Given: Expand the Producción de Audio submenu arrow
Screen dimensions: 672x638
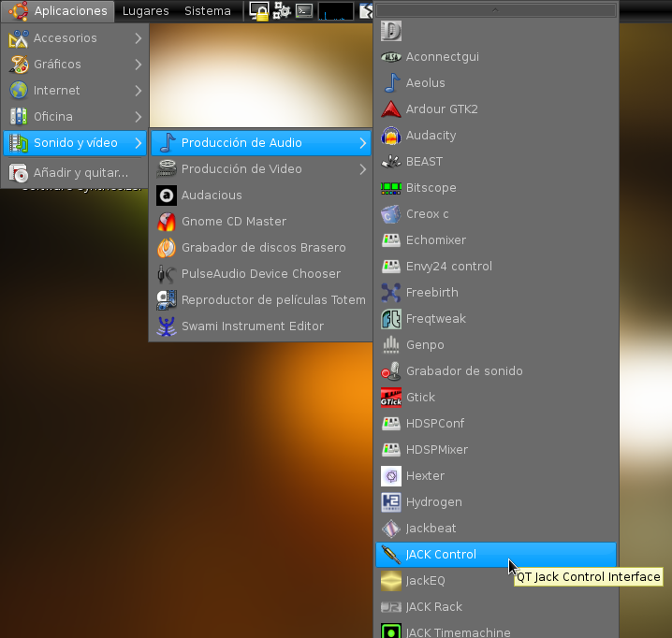Looking at the screenshot, I should pyautogui.click(x=362, y=143).
